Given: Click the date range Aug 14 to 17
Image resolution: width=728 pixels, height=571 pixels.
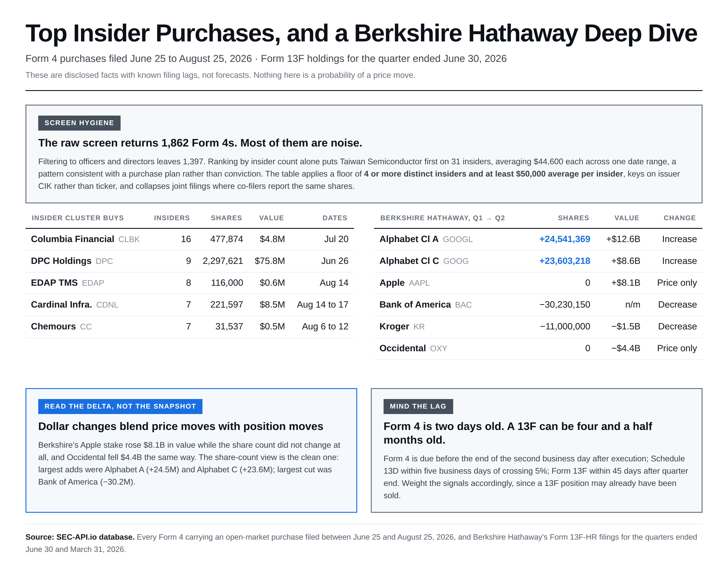Looking at the screenshot, I should pyautogui.click(x=323, y=305).
